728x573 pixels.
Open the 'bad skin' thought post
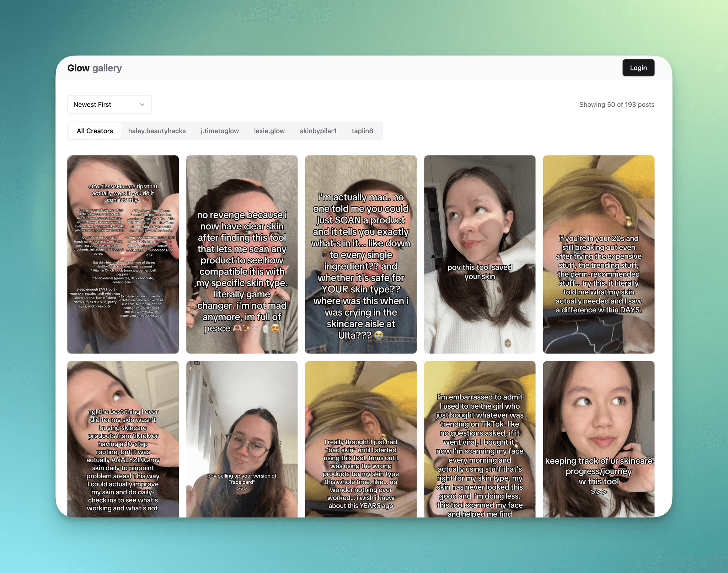pyautogui.click(x=360, y=439)
